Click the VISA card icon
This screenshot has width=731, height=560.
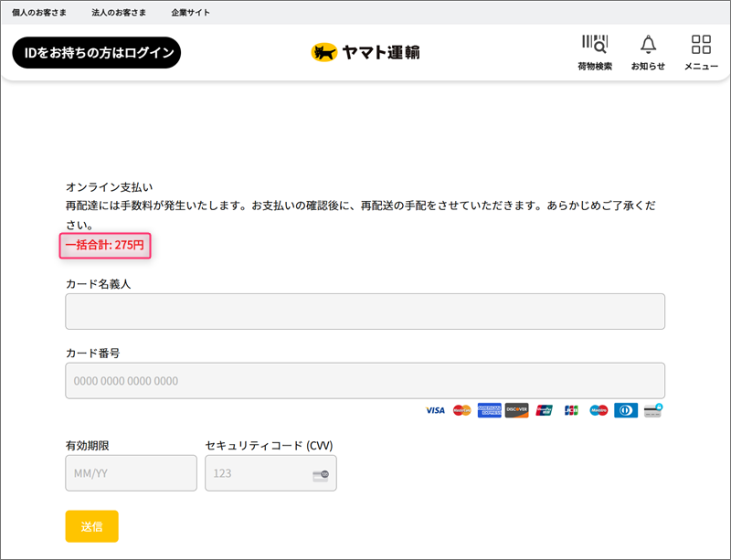coord(435,410)
